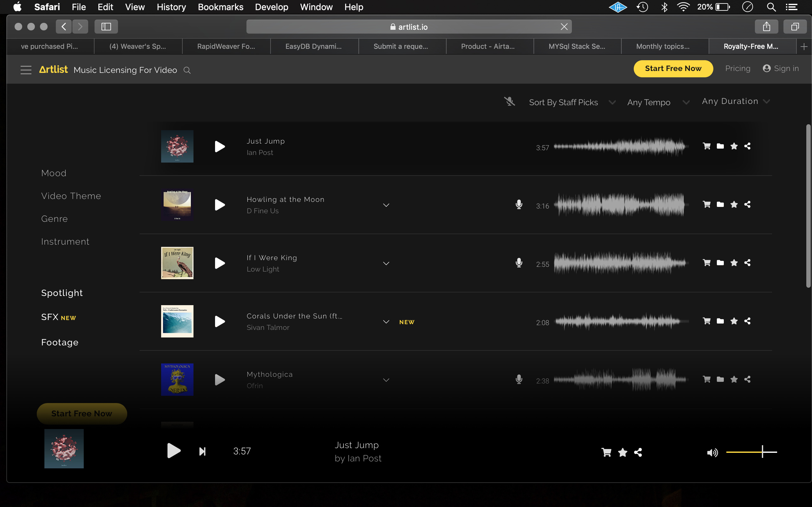Toggle Safari sidebar button in toolbar
Image resolution: width=812 pixels, height=507 pixels.
[106, 27]
